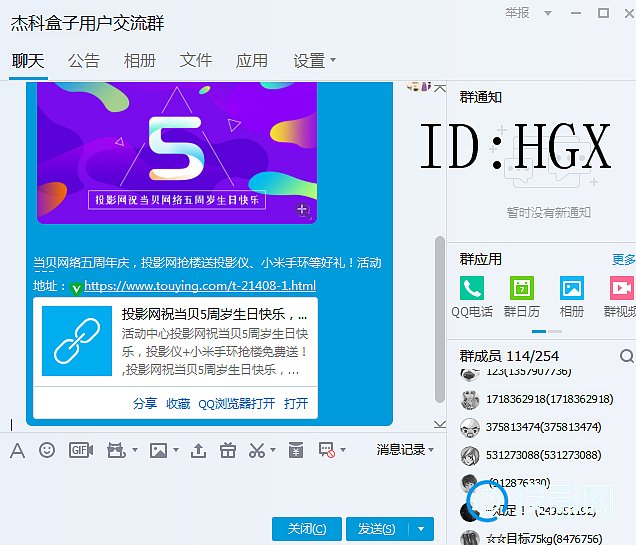
Task: Open the GIF sticker button
Action: pyautogui.click(x=81, y=450)
